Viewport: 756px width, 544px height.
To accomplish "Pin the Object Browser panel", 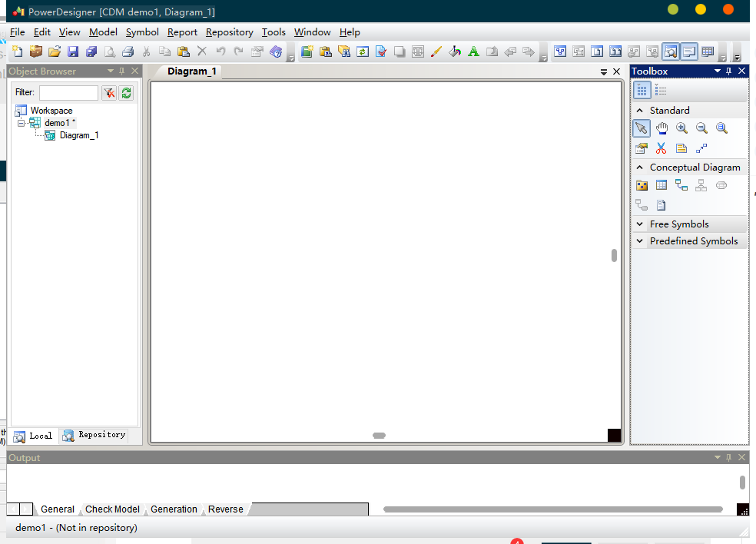I will [x=122, y=71].
